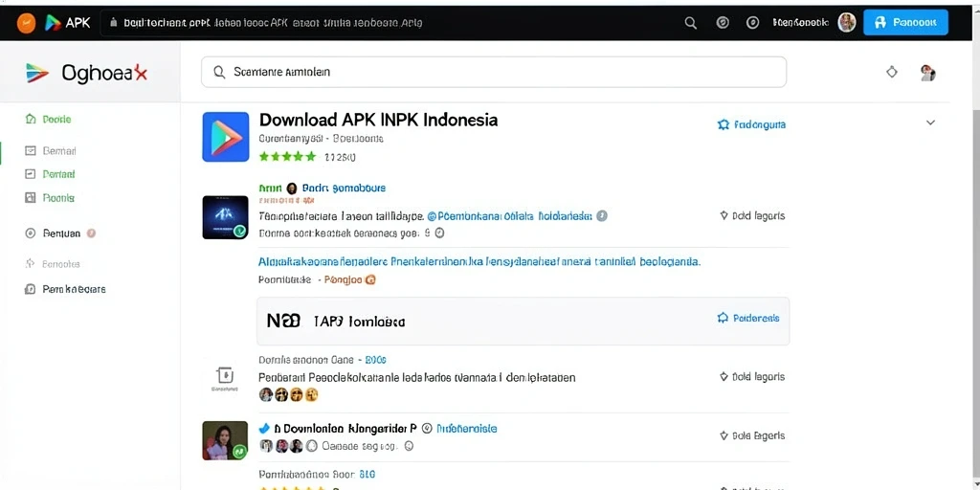The width and height of the screenshot is (980, 490).
Task: Open the 'Bentuan' sidebar item
Action: coord(53,234)
